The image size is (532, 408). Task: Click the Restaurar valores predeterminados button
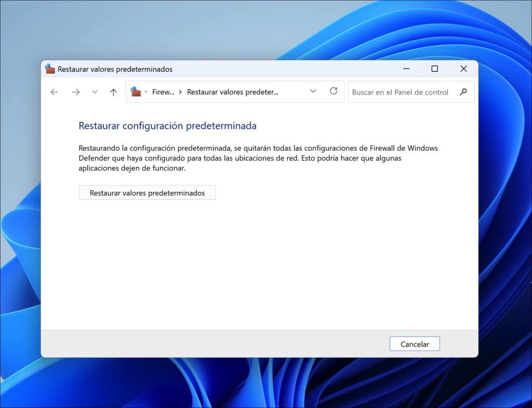coord(147,192)
